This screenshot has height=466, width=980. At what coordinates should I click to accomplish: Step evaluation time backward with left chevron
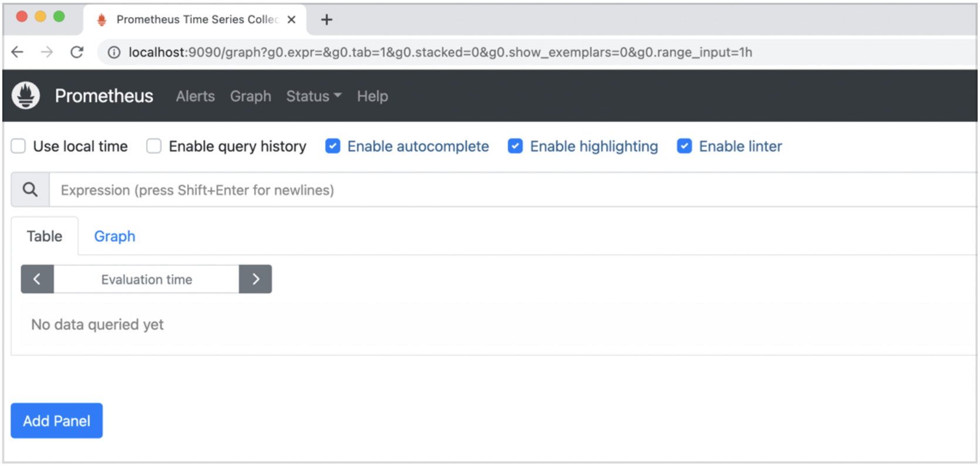click(x=37, y=279)
